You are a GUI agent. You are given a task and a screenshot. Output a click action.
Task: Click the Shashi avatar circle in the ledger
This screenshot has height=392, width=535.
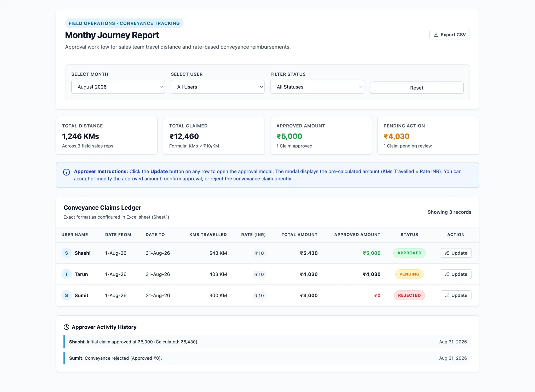pos(66,253)
